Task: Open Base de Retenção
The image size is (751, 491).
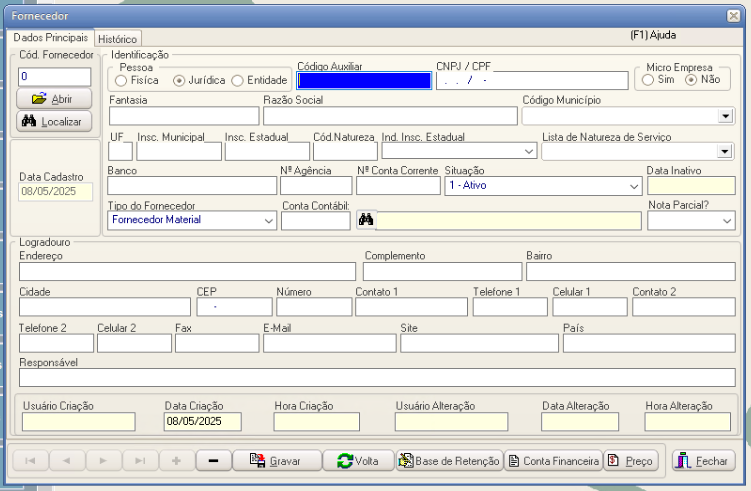Action: [448, 461]
